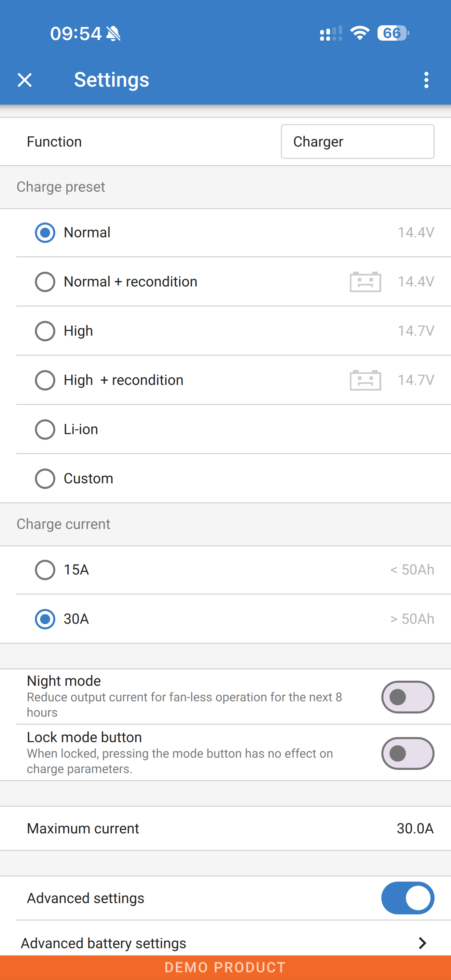Tap the cellular signal bars icon
The height and width of the screenshot is (980, 451).
(331, 33)
